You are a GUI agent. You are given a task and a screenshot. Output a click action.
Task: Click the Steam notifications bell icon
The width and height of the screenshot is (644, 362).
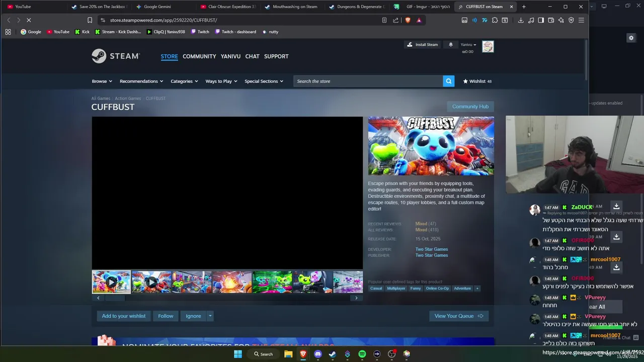[451, 45]
